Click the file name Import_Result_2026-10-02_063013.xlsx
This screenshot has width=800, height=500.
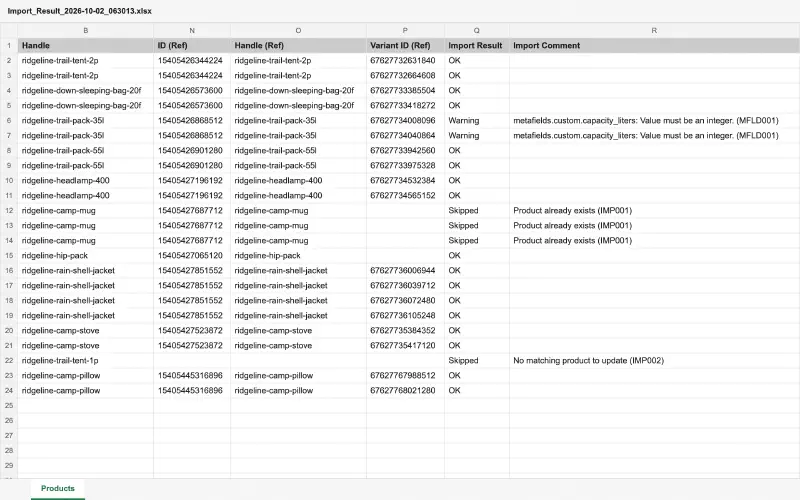click(x=80, y=11)
